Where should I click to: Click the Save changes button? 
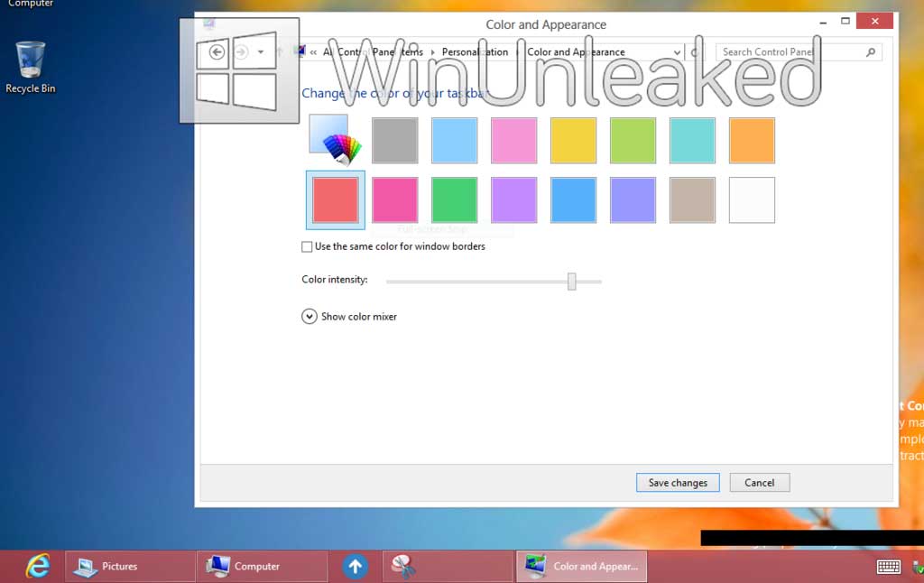point(677,483)
